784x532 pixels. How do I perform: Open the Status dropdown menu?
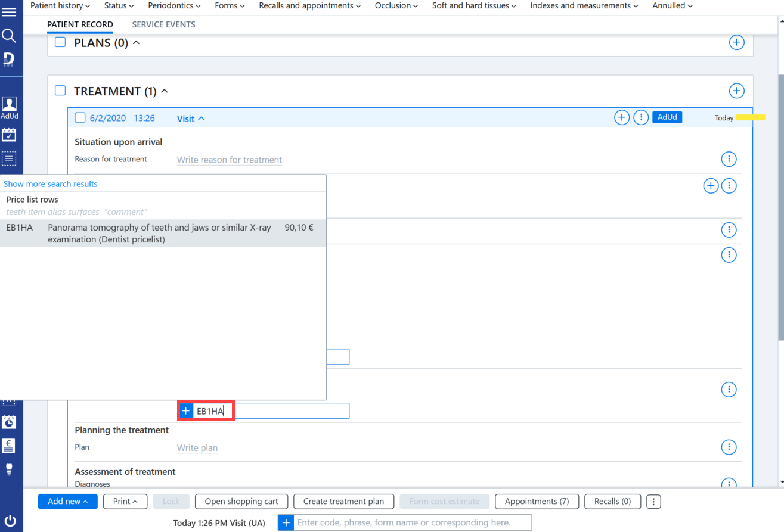(119, 5)
